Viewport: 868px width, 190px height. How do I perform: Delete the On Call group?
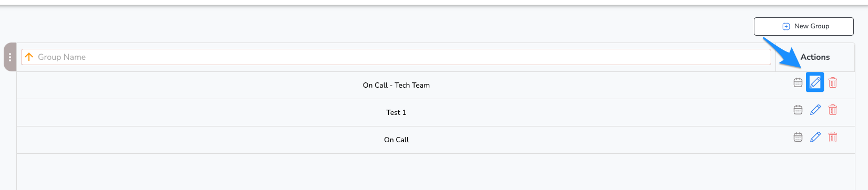pyautogui.click(x=833, y=137)
